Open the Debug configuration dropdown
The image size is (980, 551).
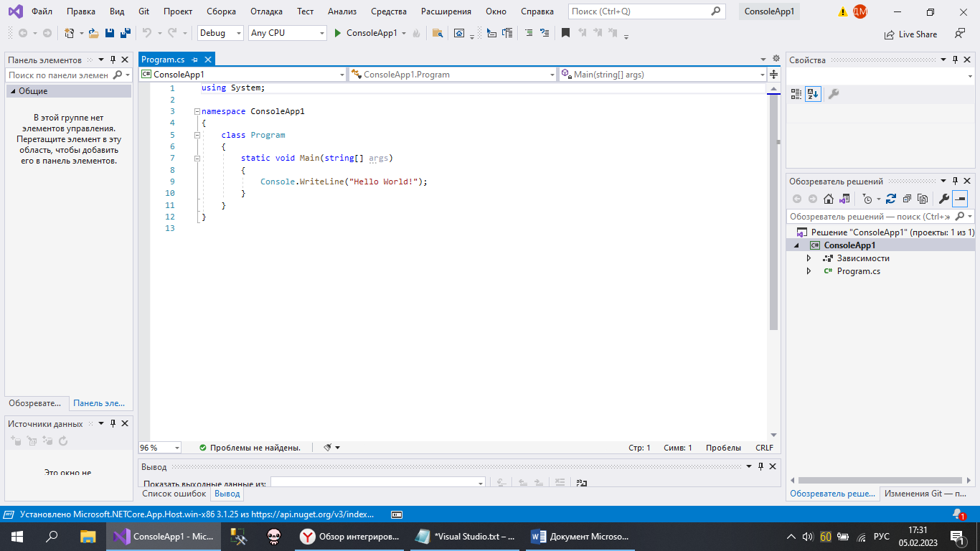(x=220, y=33)
